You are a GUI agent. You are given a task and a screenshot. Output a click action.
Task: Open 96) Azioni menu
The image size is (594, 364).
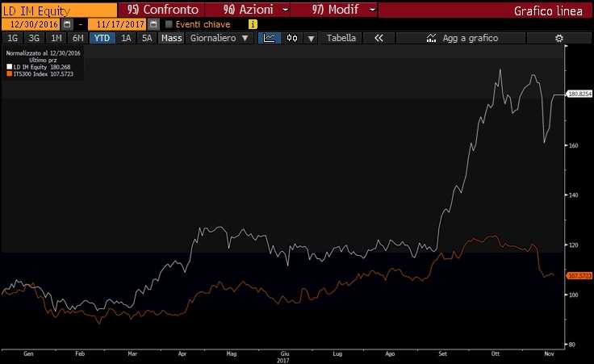click(x=248, y=10)
